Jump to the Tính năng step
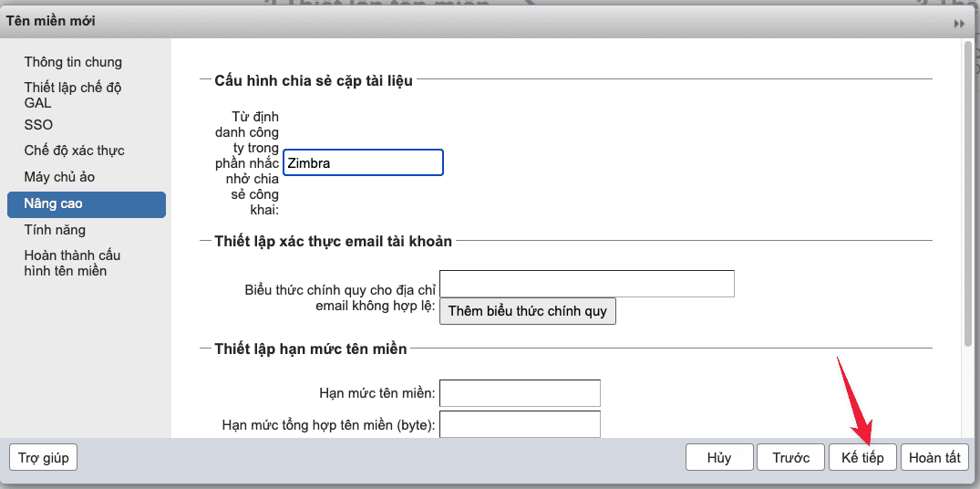The height and width of the screenshot is (489, 980). 55,230
